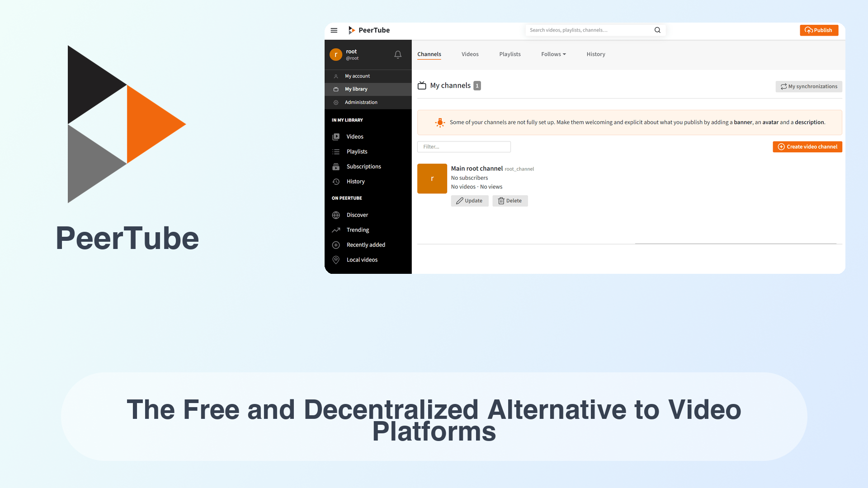This screenshot has width=868, height=488.
Task: Click the Publish icon button
Action: [x=819, y=30]
